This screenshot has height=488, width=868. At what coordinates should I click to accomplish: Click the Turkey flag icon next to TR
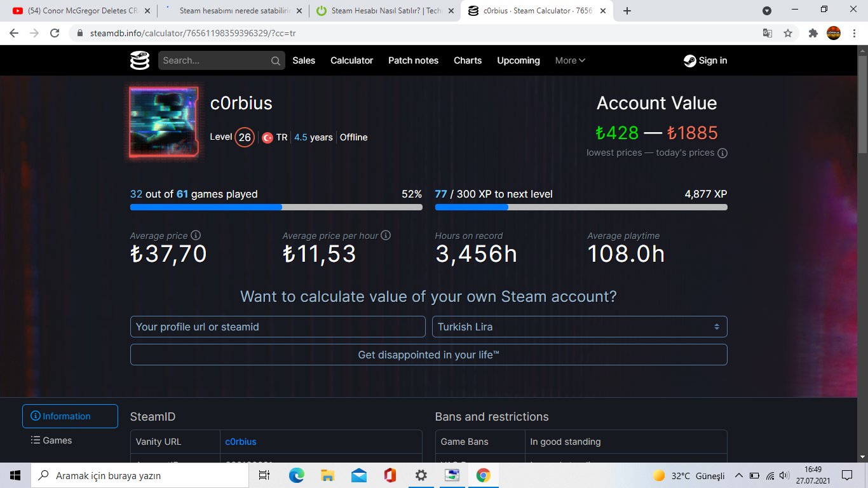point(268,137)
